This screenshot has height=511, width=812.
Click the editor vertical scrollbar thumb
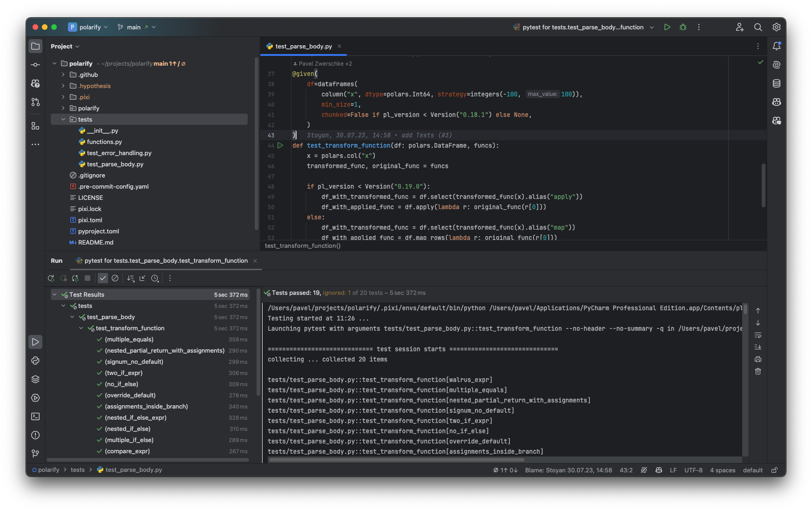[x=764, y=185]
